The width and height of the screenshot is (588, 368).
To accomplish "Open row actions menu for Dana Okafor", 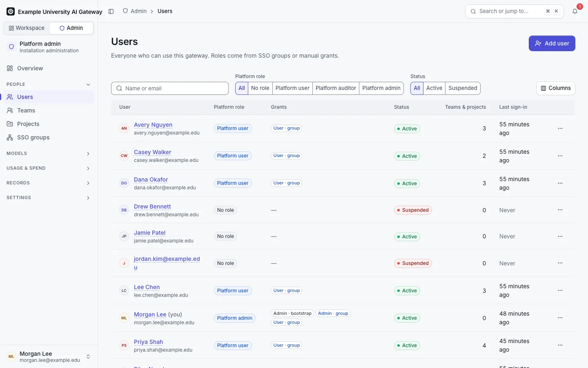I will click(560, 183).
